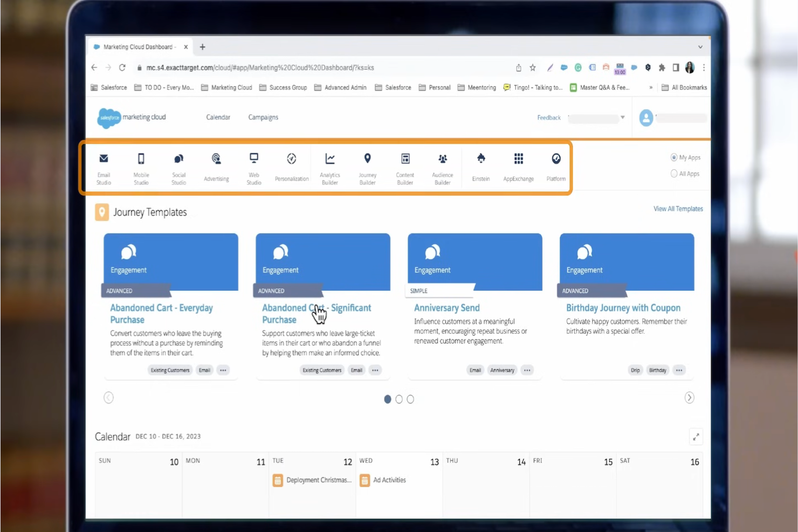Click the Anniversary tag on Anniversary Send

pyautogui.click(x=502, y=370)
